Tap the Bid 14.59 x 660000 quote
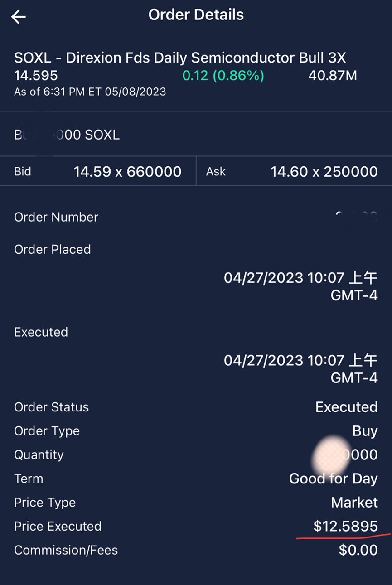Screen dimensions: 392x585 click(x=98, y=171)
